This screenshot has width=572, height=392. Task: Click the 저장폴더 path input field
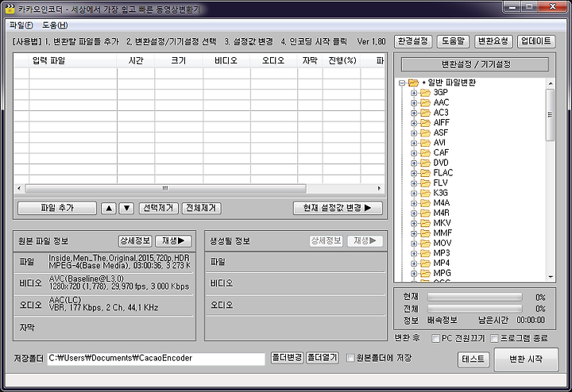(156, 359)
